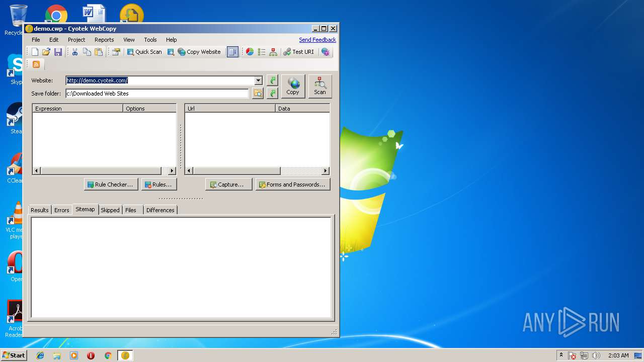Open the Rules dialog
Viewport: 644px width, 362px height.
[159, 185]
